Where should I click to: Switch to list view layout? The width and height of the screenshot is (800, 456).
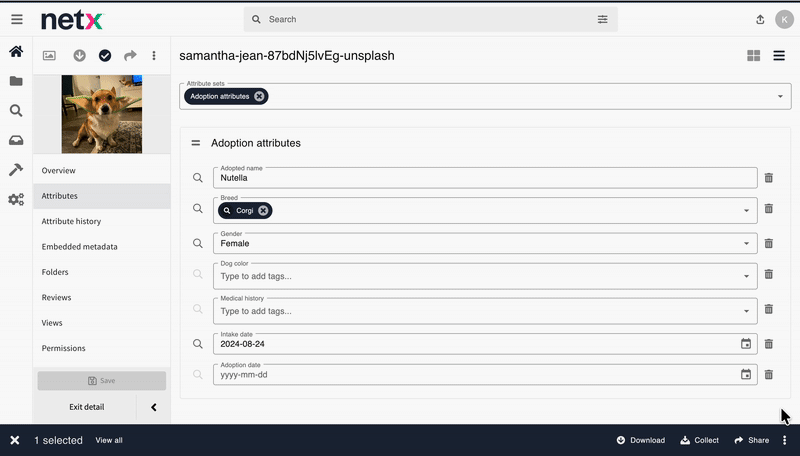[779, 56]
